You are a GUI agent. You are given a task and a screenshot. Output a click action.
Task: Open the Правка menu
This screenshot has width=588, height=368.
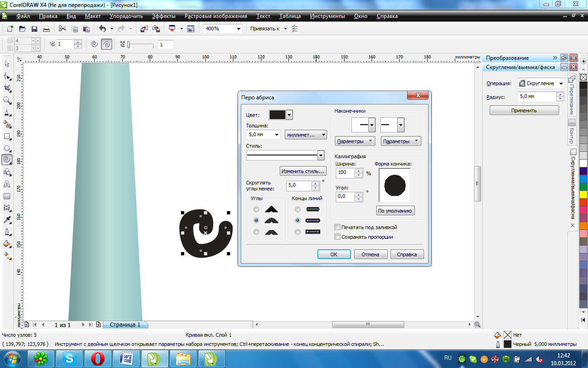[x=48, y=16]
